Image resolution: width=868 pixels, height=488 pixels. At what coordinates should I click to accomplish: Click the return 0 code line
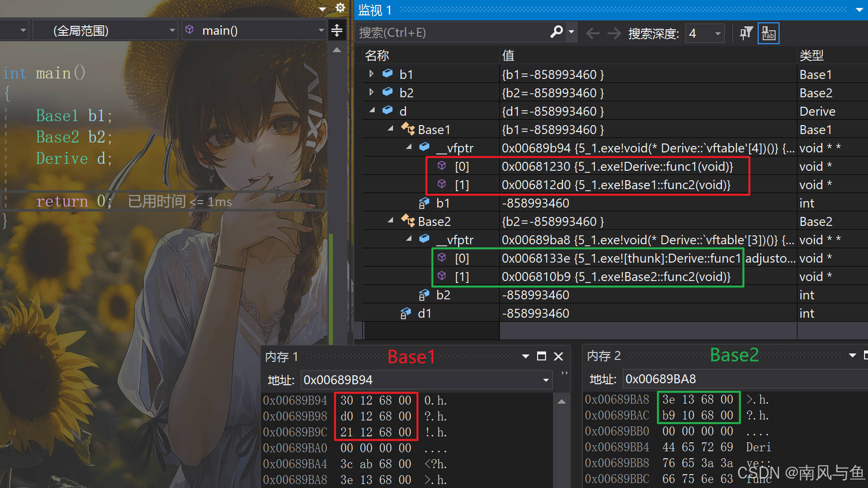coord(74,201)
